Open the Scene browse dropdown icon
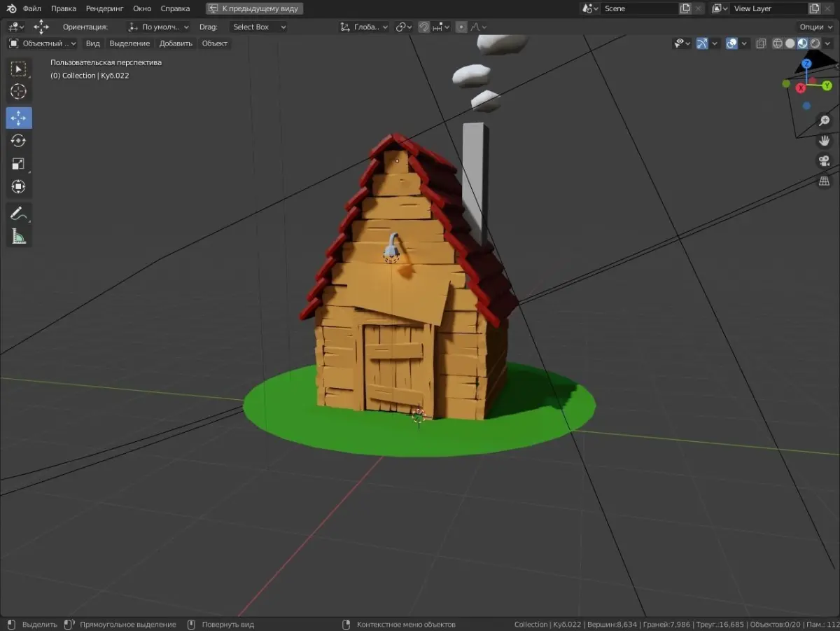Screen dimensions: 840x631 click(591, 8)
